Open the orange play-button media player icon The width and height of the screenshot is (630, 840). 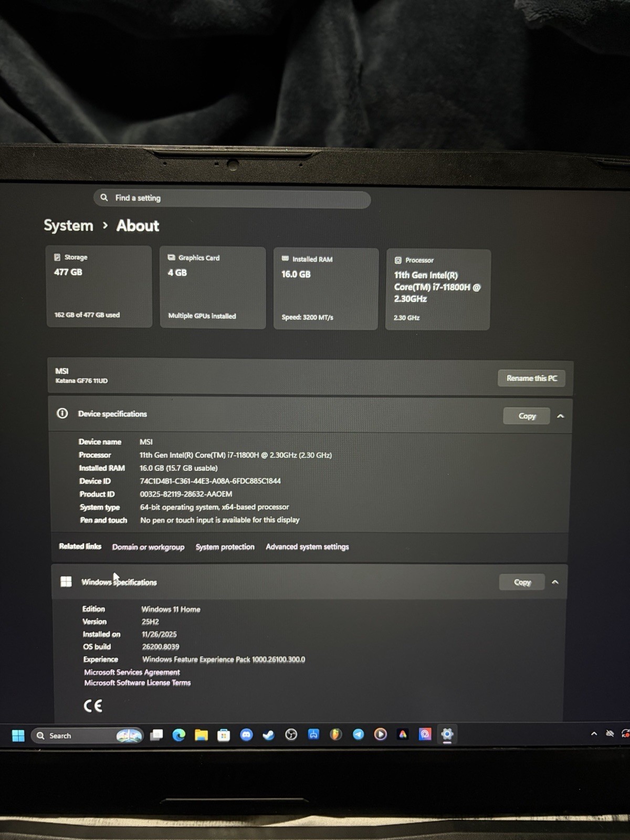(380, 734)
